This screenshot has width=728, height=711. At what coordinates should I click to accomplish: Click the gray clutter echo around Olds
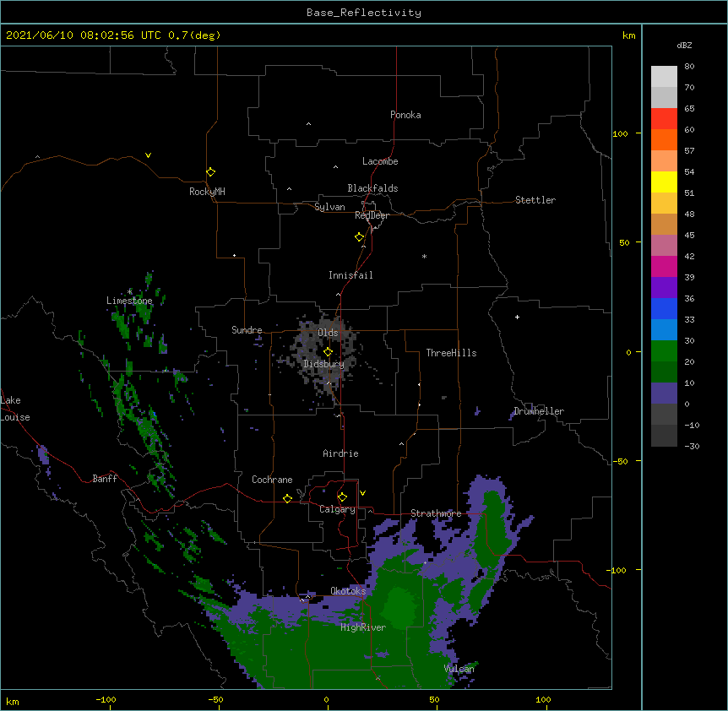tap(325, 353)
